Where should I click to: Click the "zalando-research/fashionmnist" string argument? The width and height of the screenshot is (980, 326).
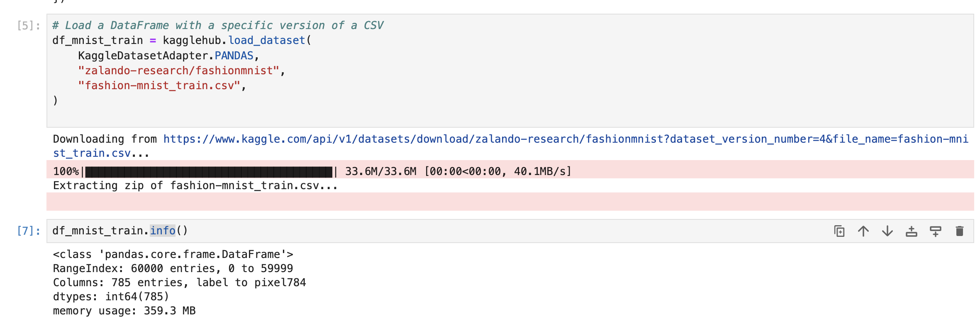178,71
